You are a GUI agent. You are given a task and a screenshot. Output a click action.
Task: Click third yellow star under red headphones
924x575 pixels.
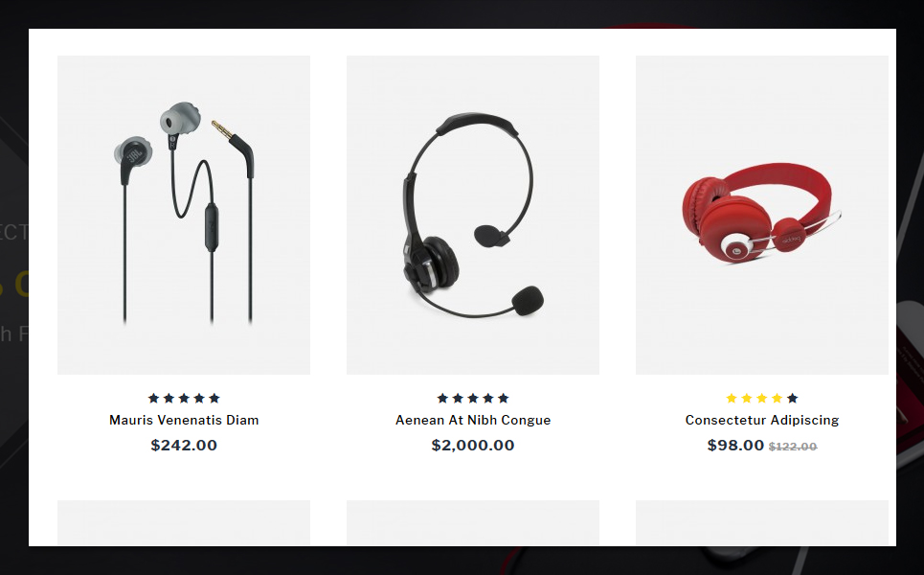[762, 398]
